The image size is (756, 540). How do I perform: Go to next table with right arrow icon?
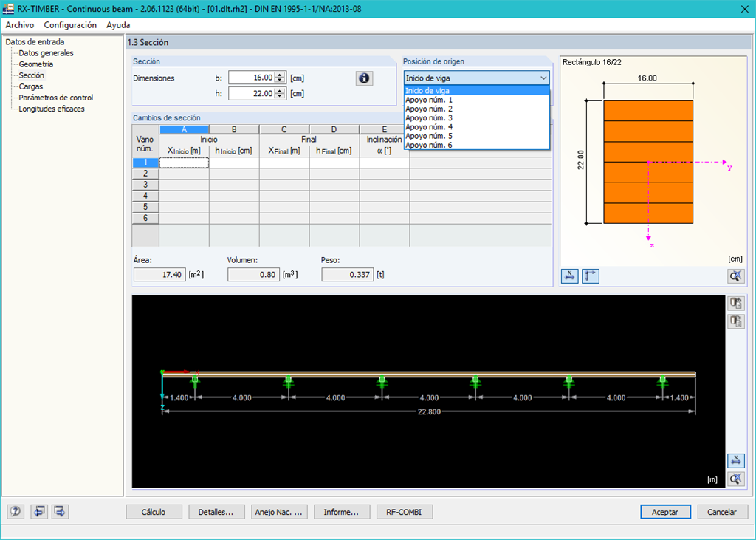point(60,511)
